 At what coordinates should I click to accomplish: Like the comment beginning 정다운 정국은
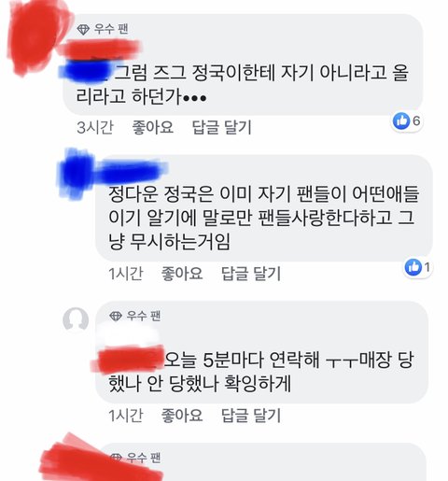(x=182, y=274)
